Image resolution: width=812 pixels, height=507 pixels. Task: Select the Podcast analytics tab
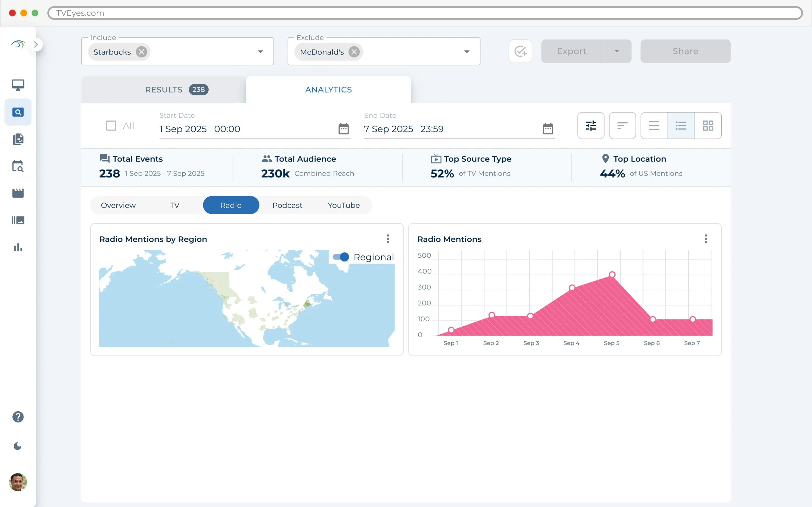point(287,205)
